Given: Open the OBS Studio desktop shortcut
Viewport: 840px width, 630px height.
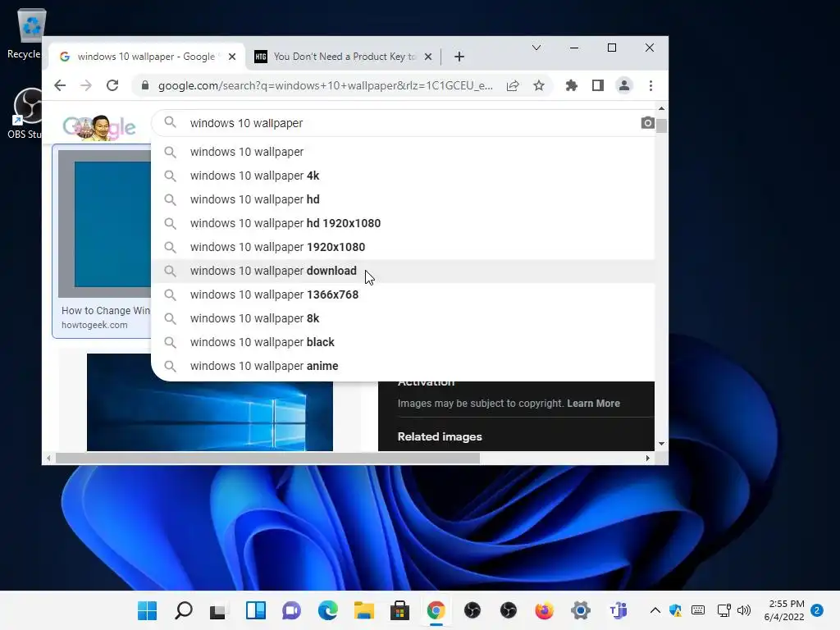Looking at the screenshot, I should (x=25, y=113).
